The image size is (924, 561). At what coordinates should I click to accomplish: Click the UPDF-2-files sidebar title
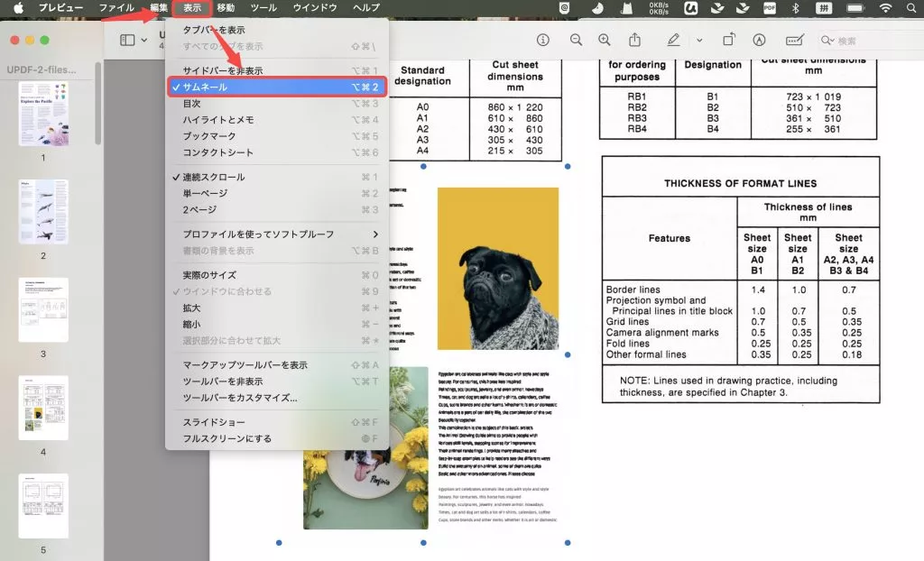(x=42, y=69)
